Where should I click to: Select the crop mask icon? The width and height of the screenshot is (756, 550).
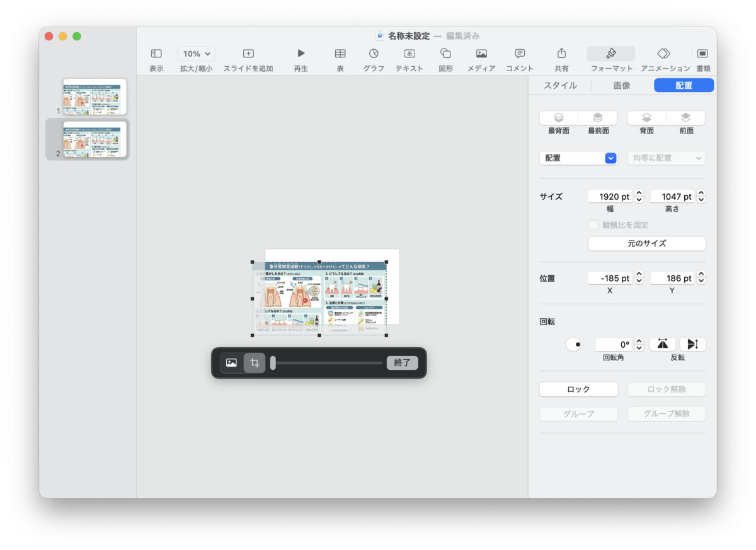tap(255, 363)
